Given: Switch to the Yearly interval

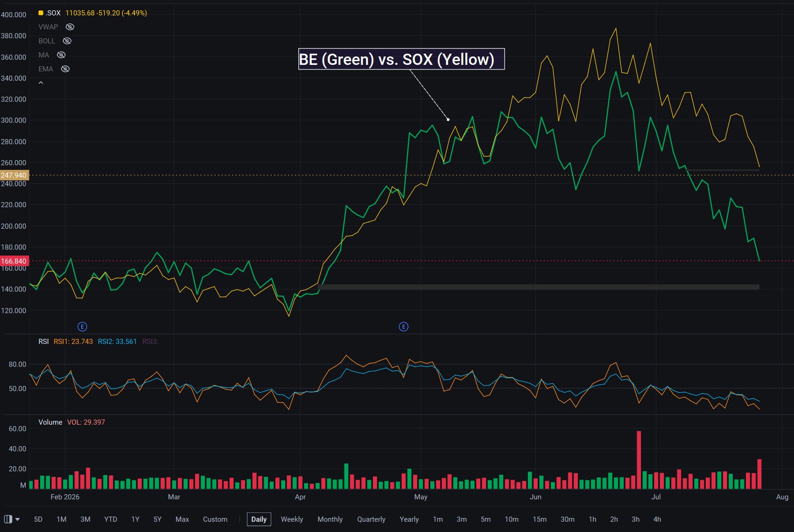Looking at the screenshot, I should pos(409,519).
